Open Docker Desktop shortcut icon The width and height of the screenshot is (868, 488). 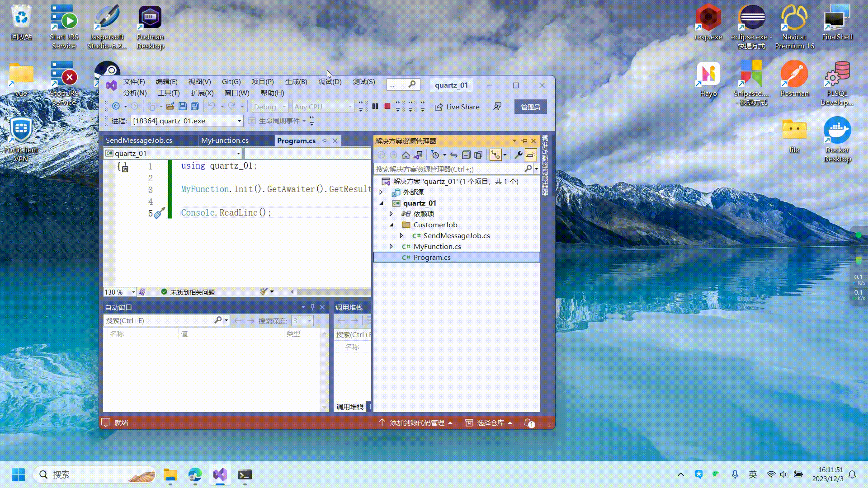837,140
